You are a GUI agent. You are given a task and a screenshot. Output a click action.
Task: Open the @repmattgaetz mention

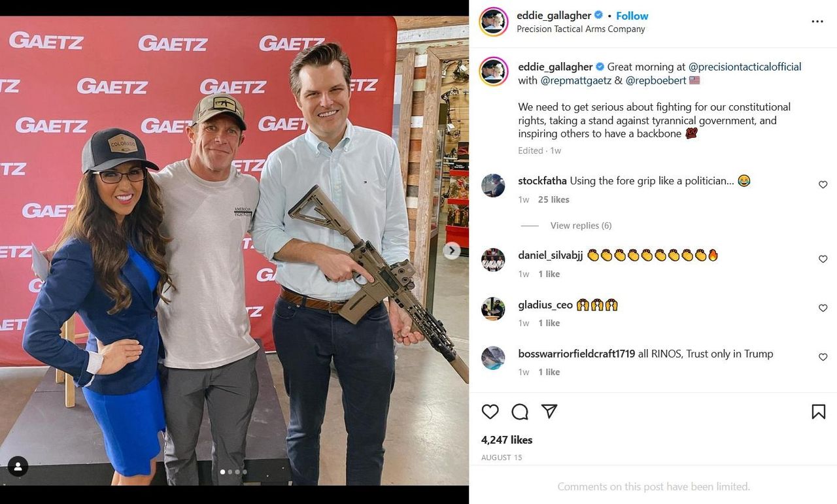[576, 80]
